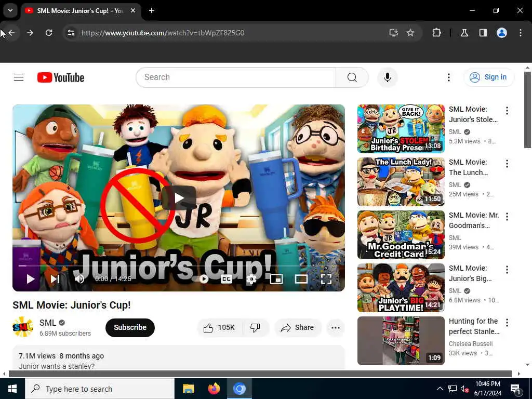Go to the YouTube home logo
This screenshot has width=532, height=399.
(x=61, y=77)
